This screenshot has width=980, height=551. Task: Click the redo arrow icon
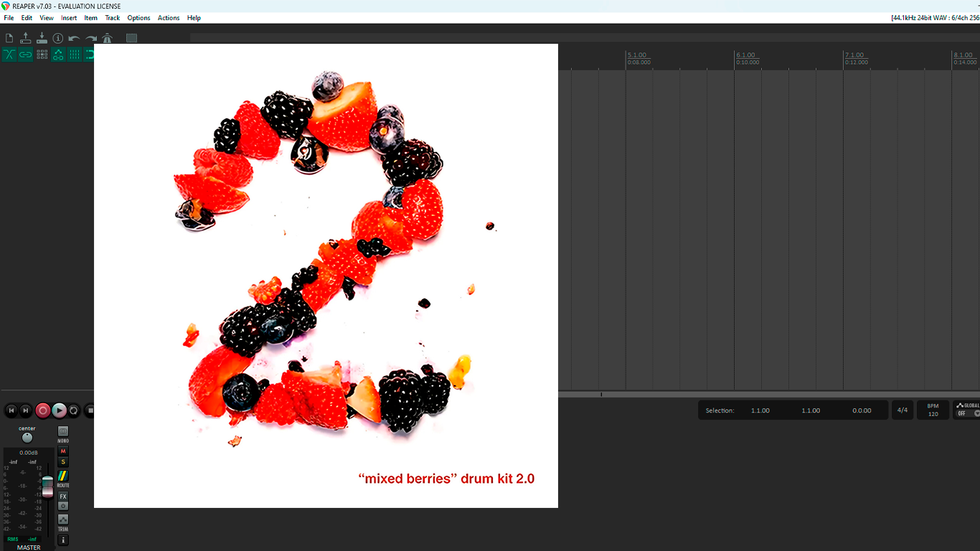click(x=91, y=38)
